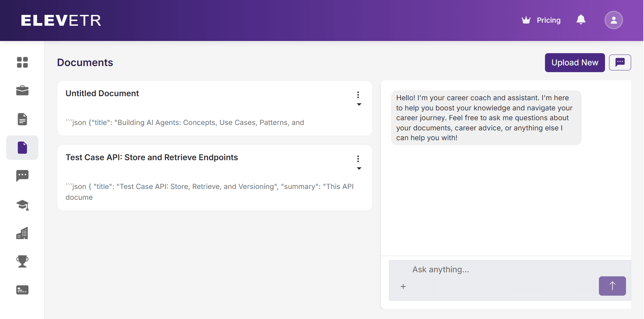Open the buildings company icon in sidebar
This screenshot has height=319, width=644.
[x=22, y=233]
